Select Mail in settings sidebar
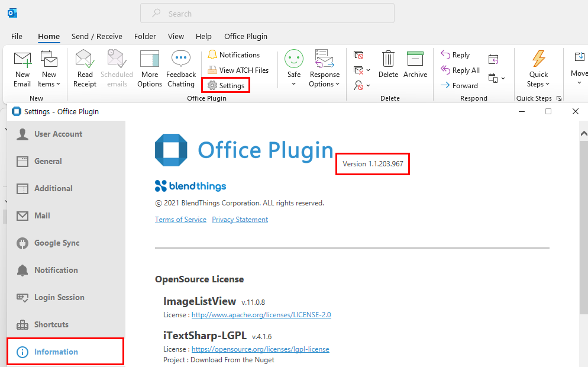The width and height of the screenshot is (588, 367). pyautogui.click(x=66, y=216)
